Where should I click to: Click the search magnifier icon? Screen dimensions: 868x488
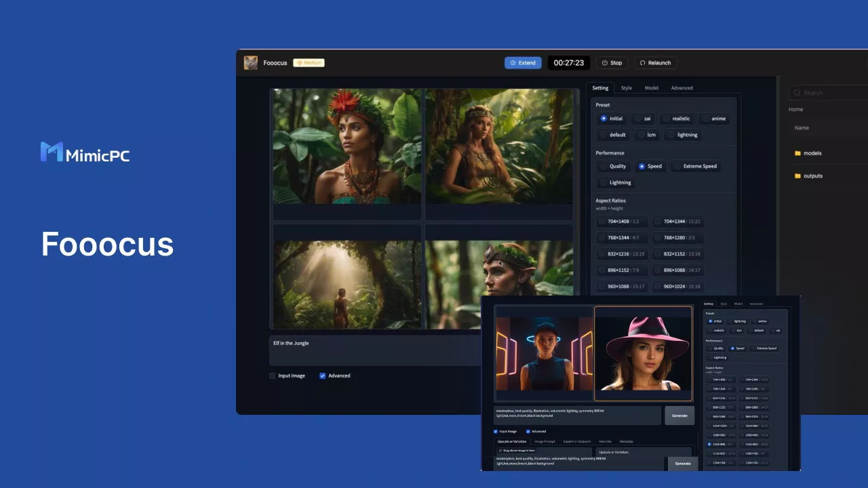797,93
